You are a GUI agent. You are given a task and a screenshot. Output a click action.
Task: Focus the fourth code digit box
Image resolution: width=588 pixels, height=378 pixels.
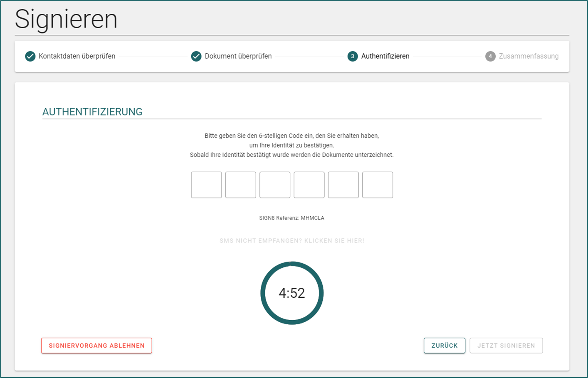coord(309,185)
